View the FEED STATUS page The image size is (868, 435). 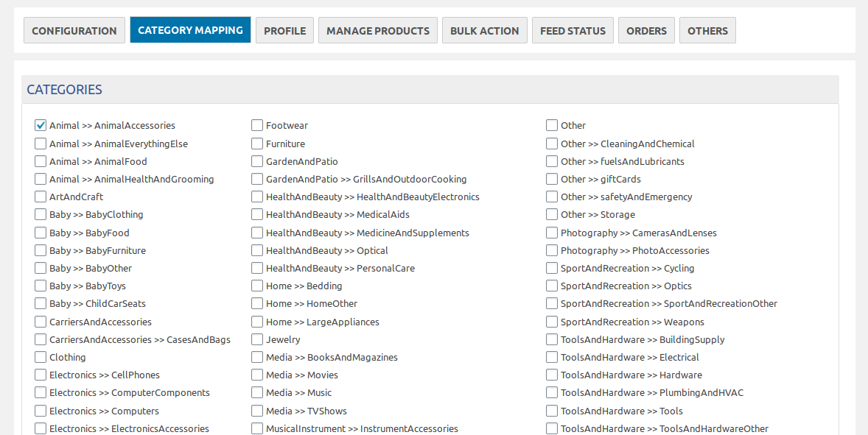click(573, 30)
